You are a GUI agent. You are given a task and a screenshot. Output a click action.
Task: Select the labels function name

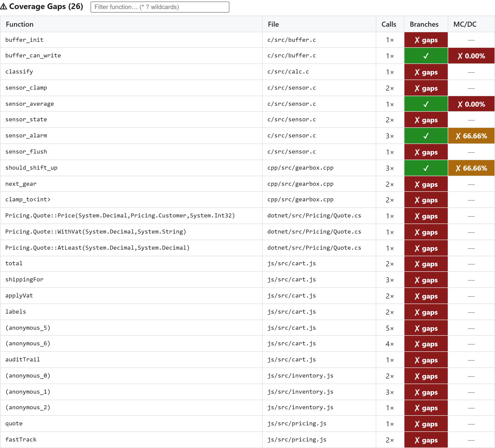pyautogui.click(x=16, y=312)
